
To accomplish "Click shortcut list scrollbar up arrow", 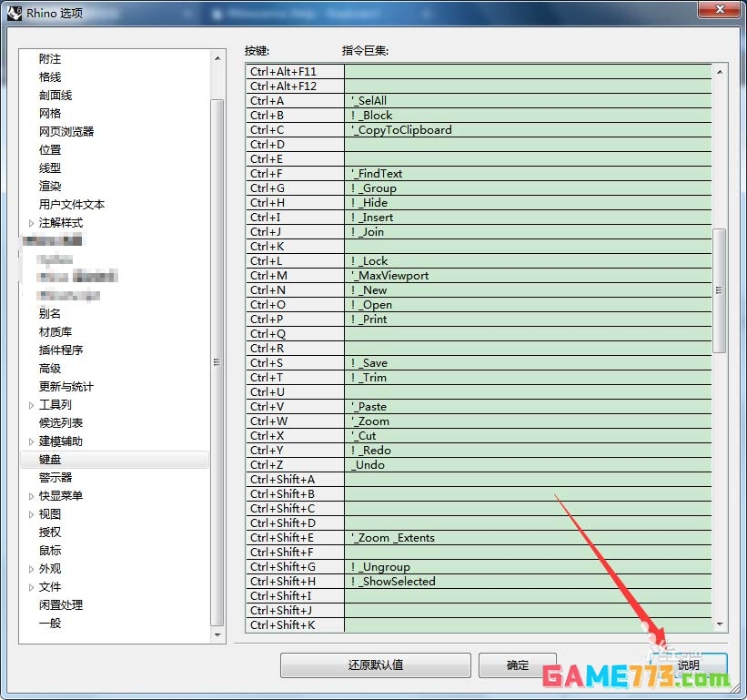I will 720,72.
